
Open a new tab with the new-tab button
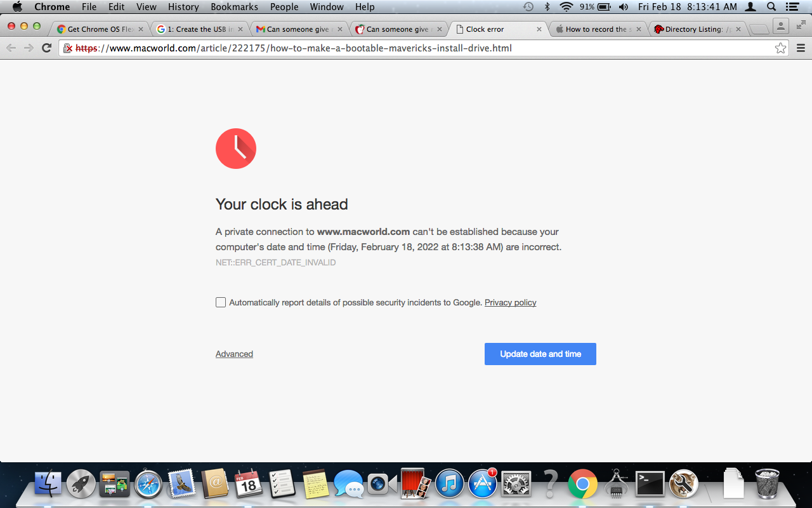tap(759, 29)
